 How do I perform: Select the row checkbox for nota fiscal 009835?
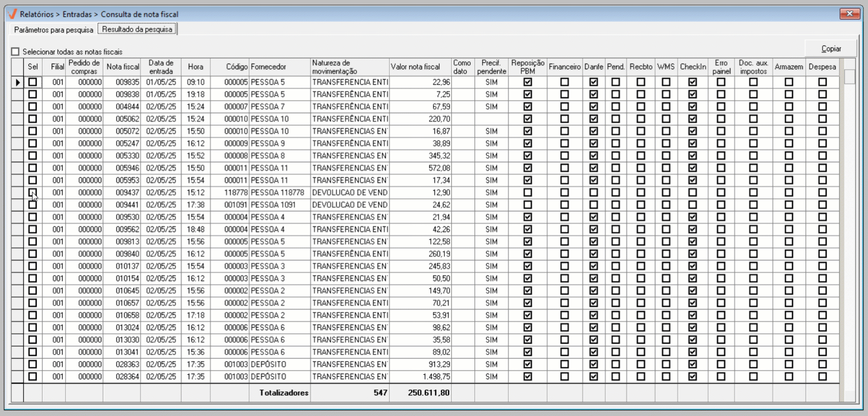pos(33,82)
